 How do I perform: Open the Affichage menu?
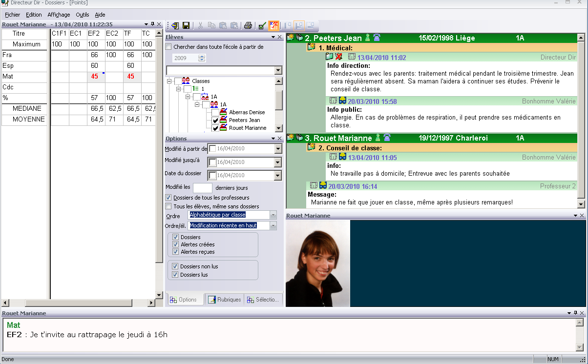pyautogui.click(x=59, y=15)
